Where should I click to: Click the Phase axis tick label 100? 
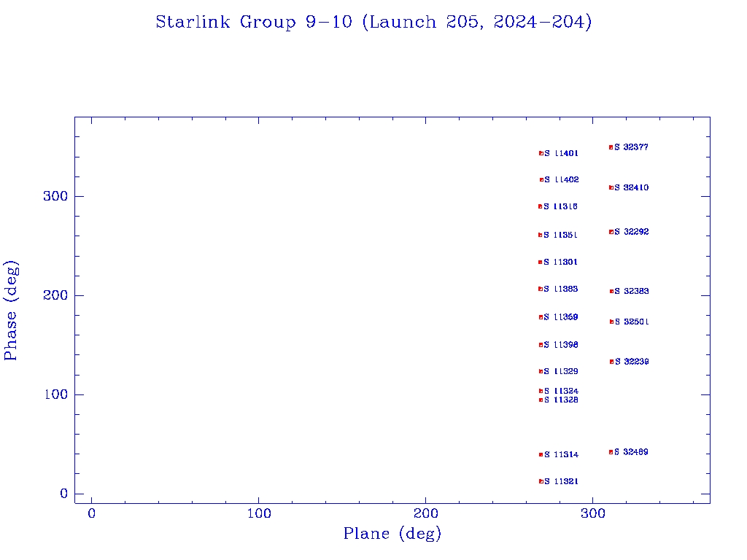55,394
